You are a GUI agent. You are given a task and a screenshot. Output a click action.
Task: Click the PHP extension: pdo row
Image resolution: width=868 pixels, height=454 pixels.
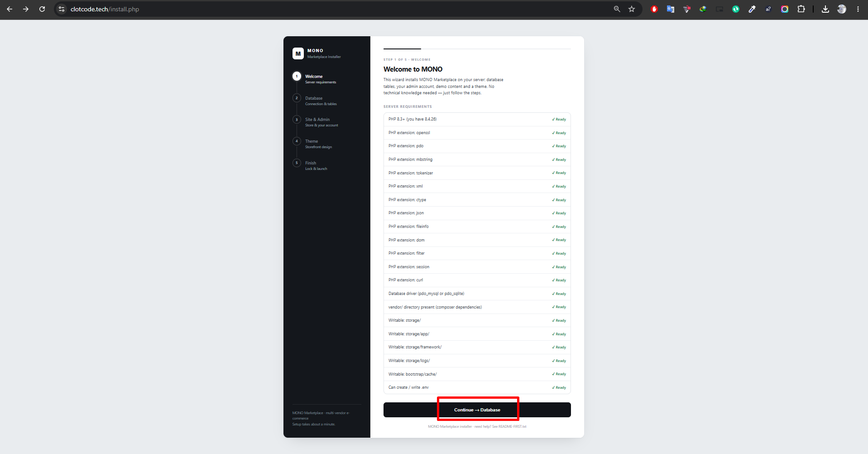coord(477,146)
